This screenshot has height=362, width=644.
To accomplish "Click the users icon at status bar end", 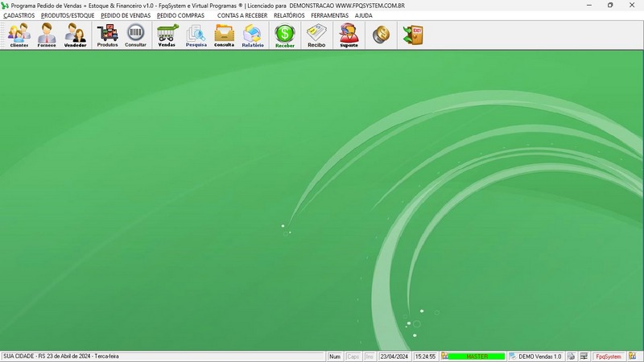I will (x=633, y=356).
